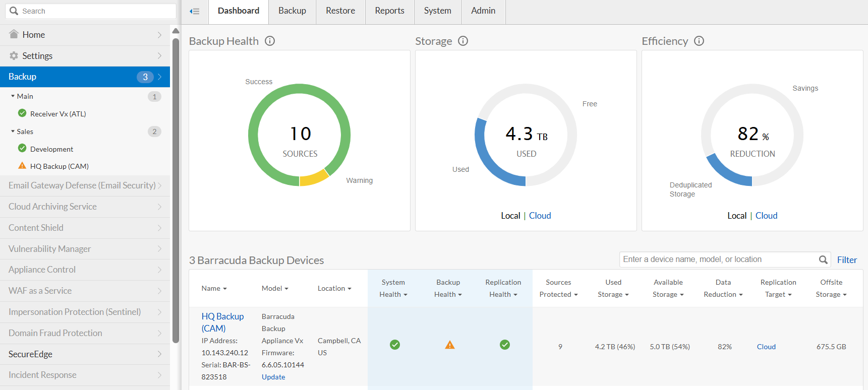Show Cloud view in Storage panel

pyautogui.click(x=540, y=216)
